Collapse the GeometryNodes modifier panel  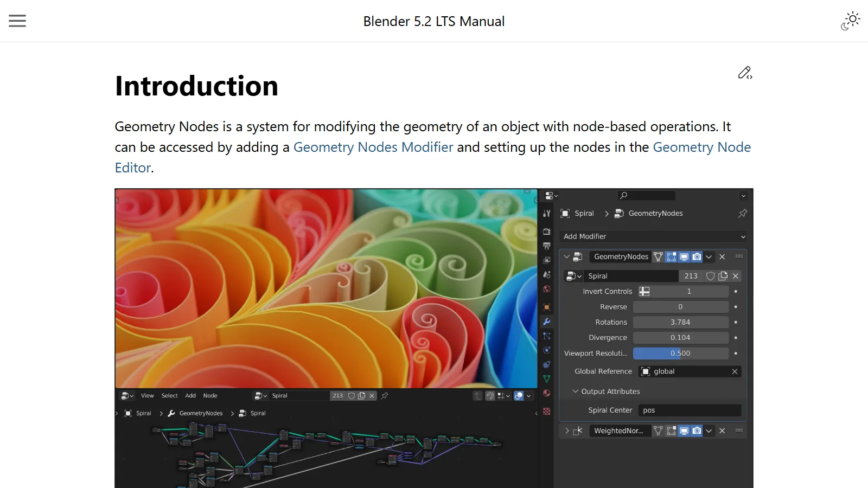click(566, 256)
